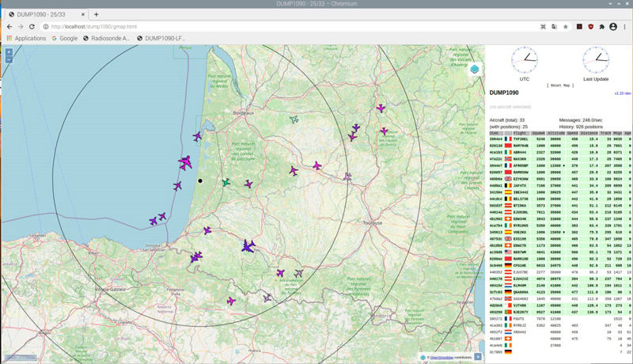Select the KLM49M aircraft row
633x364 pixels.
click(560, 286)
